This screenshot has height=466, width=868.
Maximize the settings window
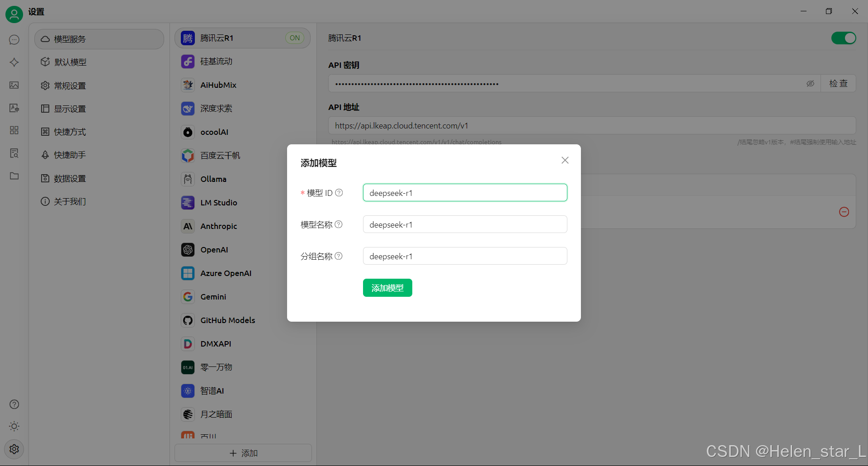[x=829, y=11]
